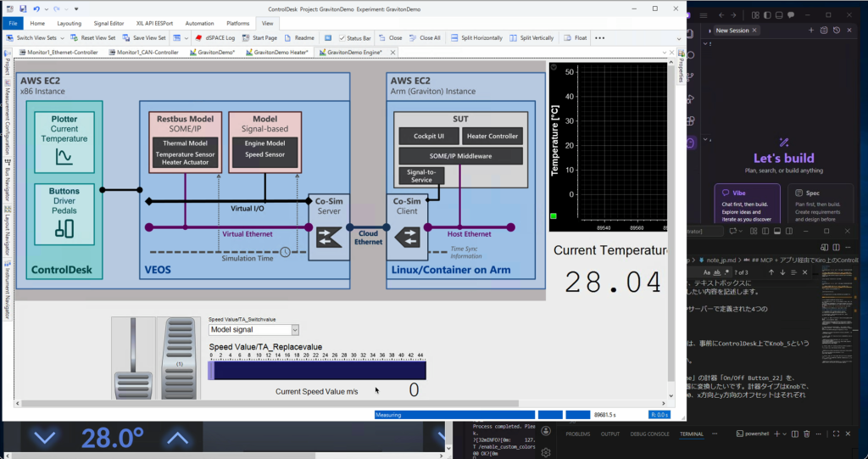Image resolution: width=868 pixels, height=459 pixels.
Task: Open Kiro Source Control sidebar icon
Action: 691,77
